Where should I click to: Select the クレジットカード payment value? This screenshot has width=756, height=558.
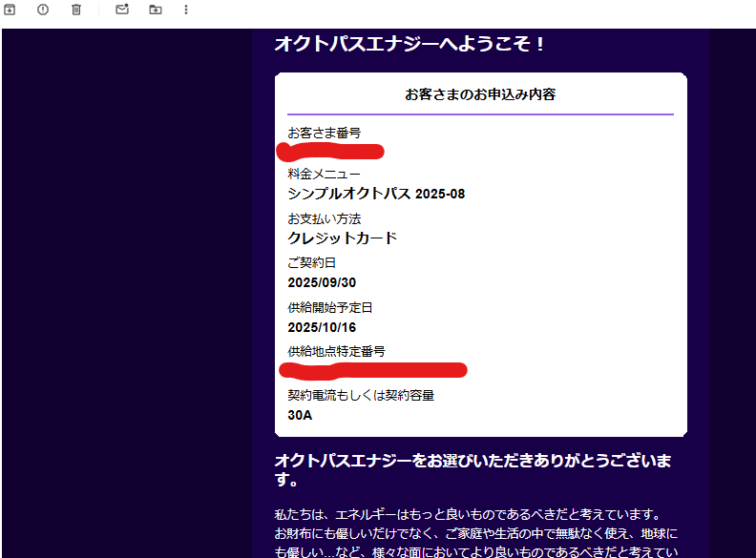342,238
